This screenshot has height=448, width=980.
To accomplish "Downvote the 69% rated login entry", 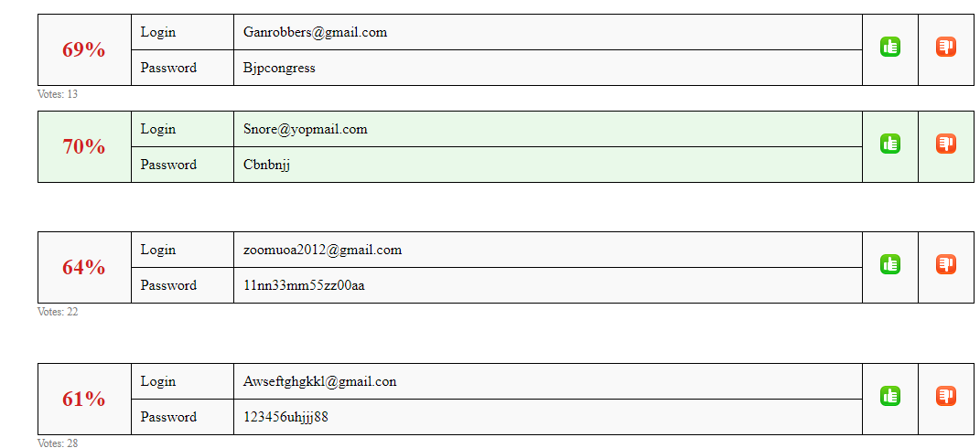I will pyautogui.click(x=945, y=47).
